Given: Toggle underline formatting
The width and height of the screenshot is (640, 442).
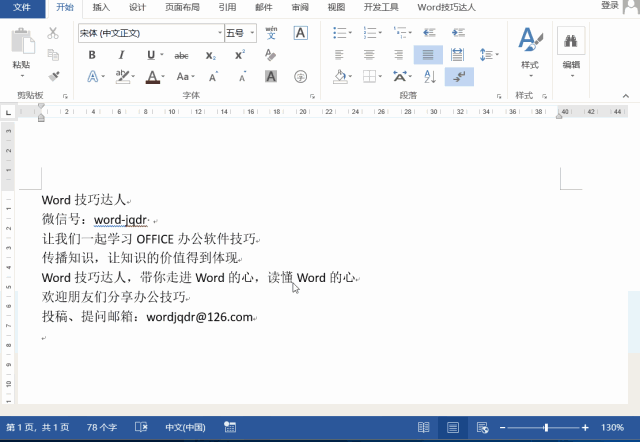Looking at the screenshot, I should [x=151, y=55].
